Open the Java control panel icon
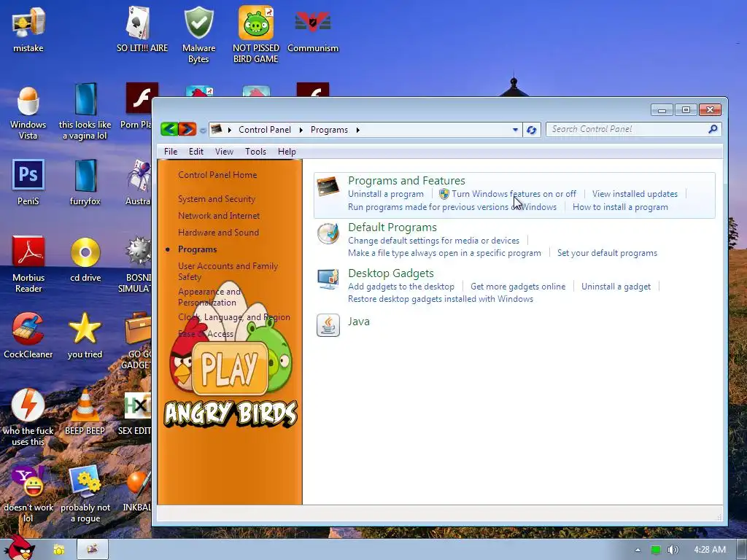 (328, 325)
